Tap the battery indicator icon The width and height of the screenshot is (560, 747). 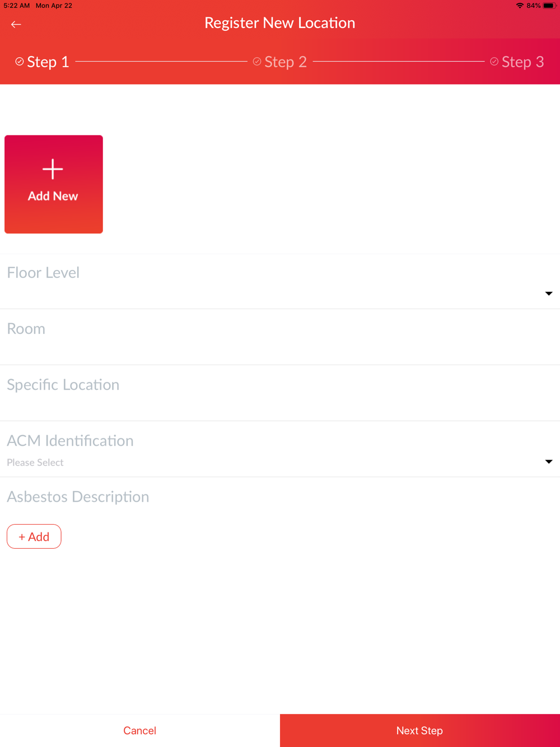click(x=549, y=6)
